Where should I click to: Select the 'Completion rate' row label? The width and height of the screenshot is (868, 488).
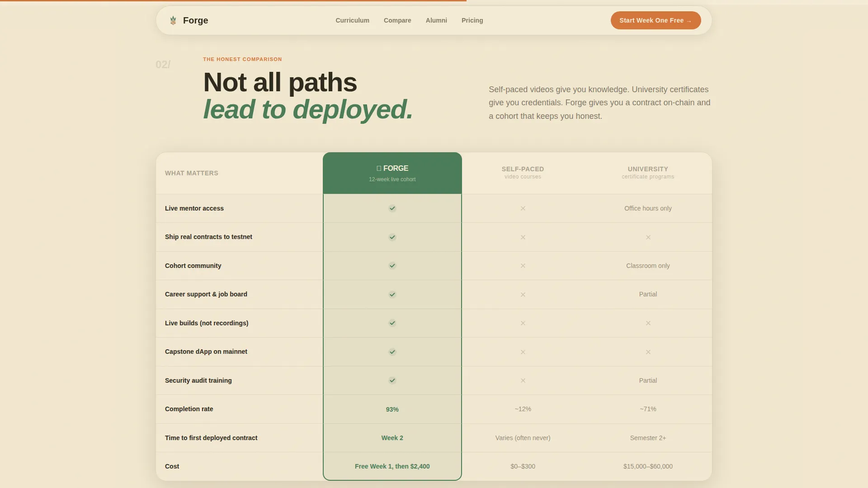(189, 409)
